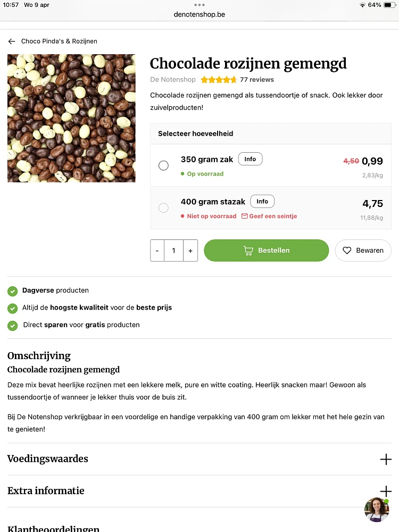Viewport: 399px width, 532px height.
Task: Open the customer service chat avatar
Action: point(376,509)
